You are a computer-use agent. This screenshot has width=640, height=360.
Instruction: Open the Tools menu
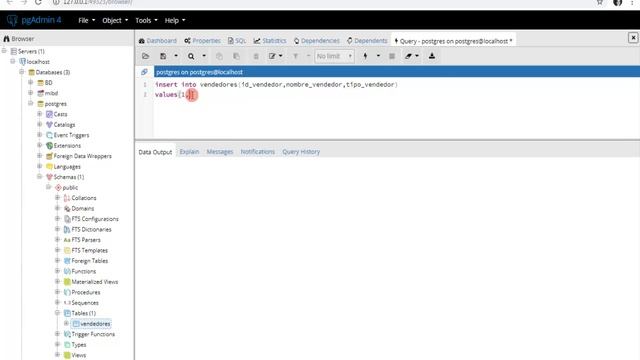click(x=146, y=20)
